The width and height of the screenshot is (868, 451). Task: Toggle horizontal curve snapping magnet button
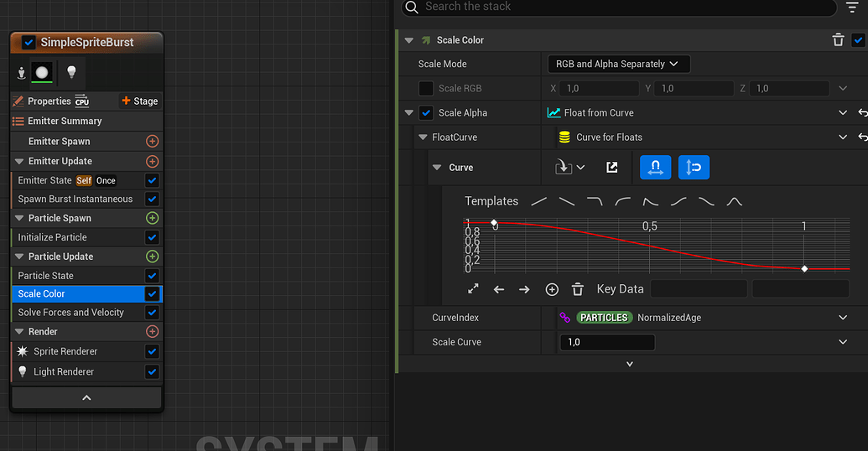tap(655, 168)
